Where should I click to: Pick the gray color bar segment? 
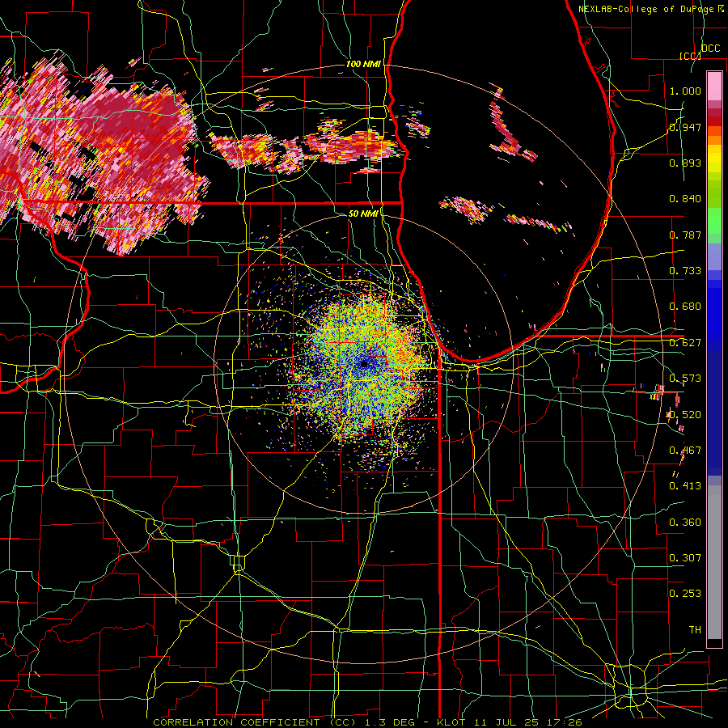point(714,562)
